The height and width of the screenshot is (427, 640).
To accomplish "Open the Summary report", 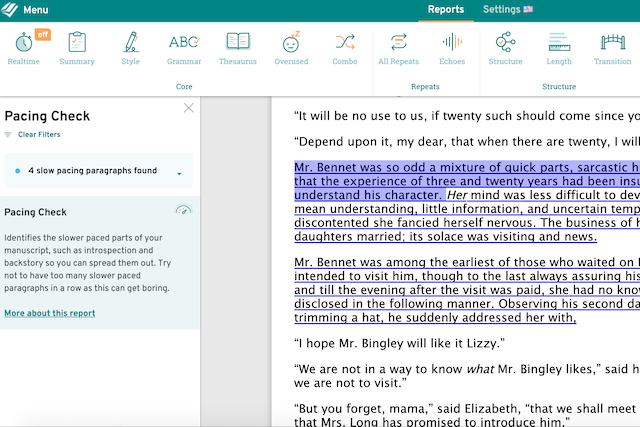I will 77,49.
